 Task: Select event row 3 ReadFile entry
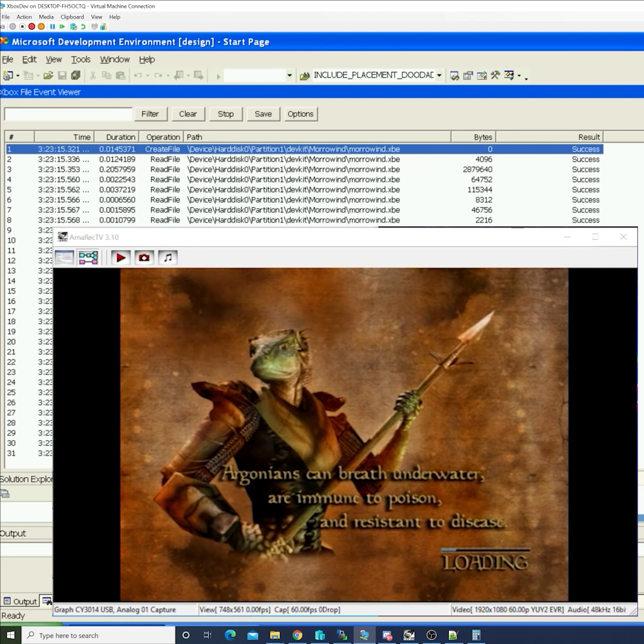tap(165, 169)
